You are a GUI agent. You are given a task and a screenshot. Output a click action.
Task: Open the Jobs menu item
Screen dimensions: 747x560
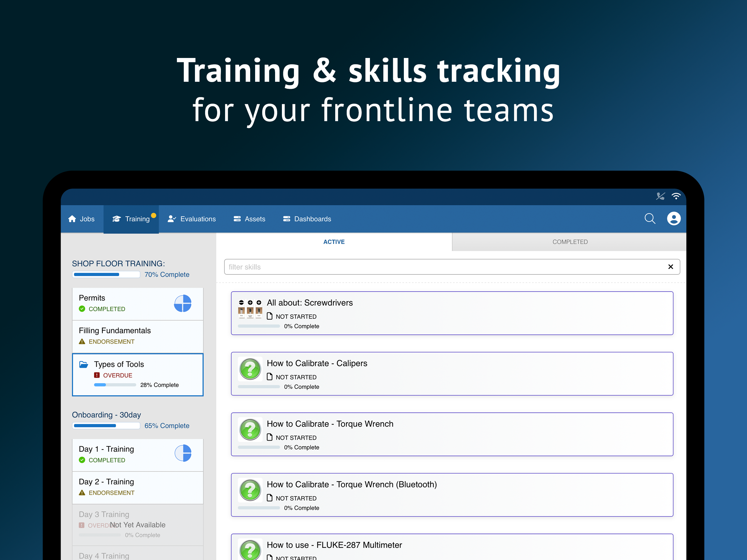[82, 219]
